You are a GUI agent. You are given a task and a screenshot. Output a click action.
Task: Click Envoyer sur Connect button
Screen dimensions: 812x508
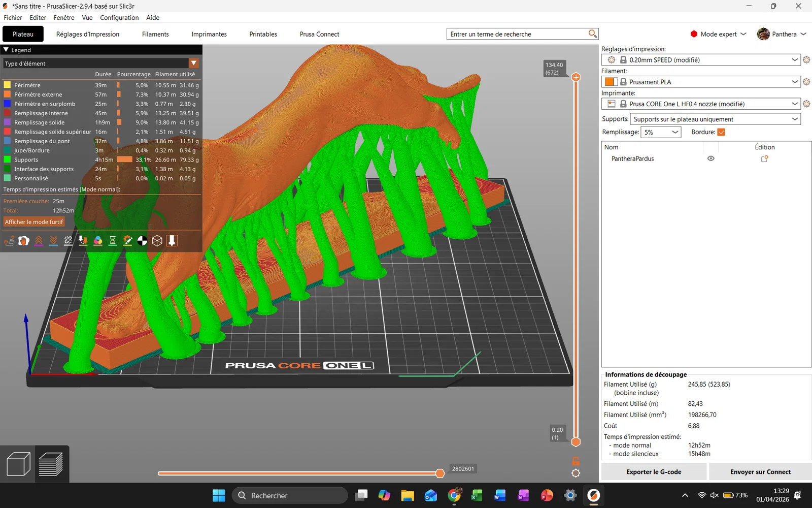pyautogui.click(x=760, y=472)
